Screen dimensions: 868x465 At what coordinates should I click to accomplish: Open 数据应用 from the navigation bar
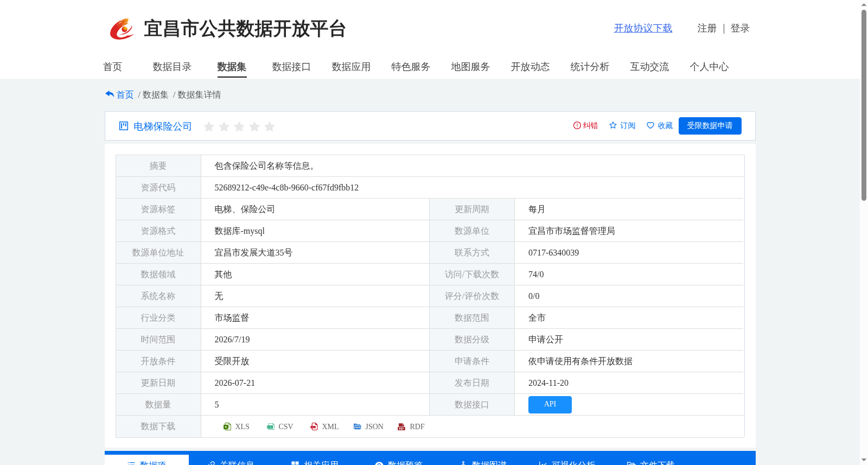tap(351, 67)
